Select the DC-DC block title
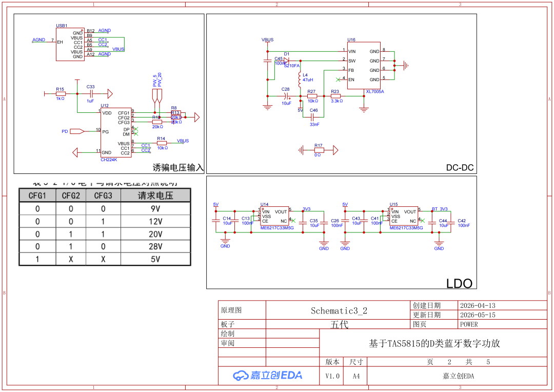Viewport: 554px width, 392px height. click(460, 168)
